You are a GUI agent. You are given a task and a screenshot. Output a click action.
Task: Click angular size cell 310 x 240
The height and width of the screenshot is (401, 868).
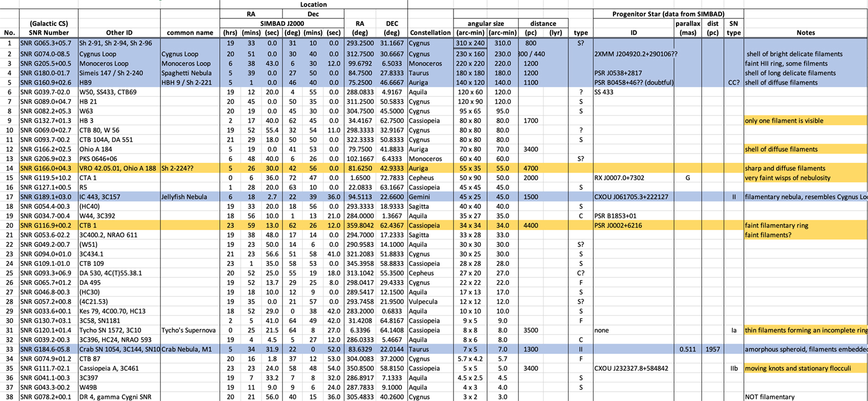tap(470, 43)
